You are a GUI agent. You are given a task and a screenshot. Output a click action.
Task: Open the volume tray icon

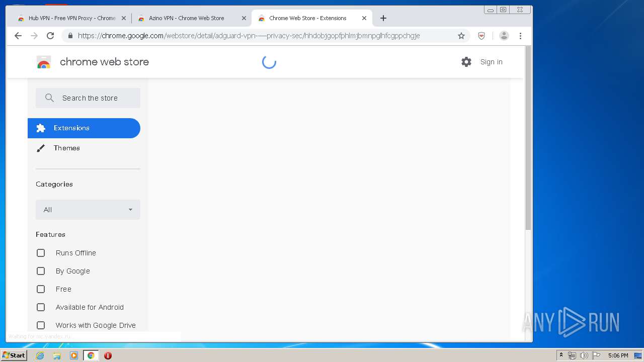point(584,355)
